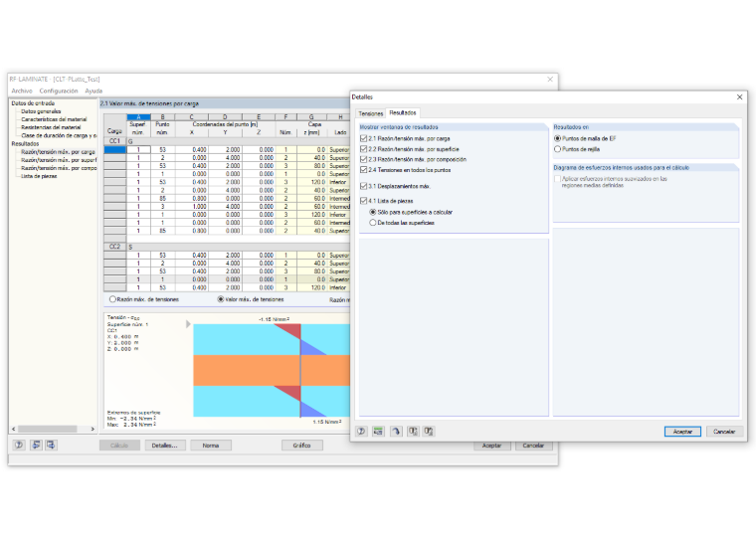Click Cancelar in the RF-LAMINATE window
Viewport: 756px width, 539px height.
[x=533, y=446]
